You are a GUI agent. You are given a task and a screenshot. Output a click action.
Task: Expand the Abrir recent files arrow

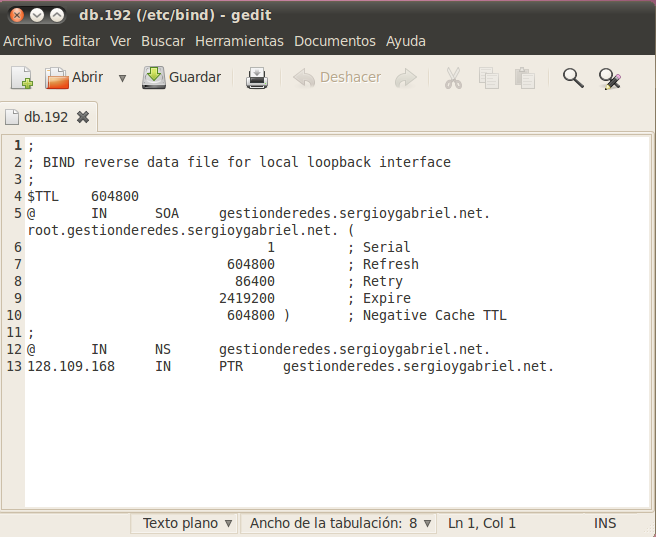pyautogui.click(x=122, y=78)
